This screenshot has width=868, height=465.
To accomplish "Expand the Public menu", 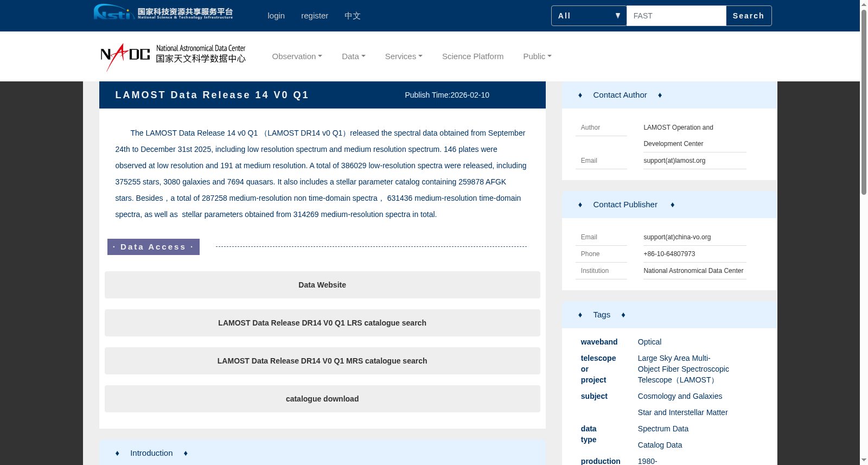I will (x=537, y=56).
